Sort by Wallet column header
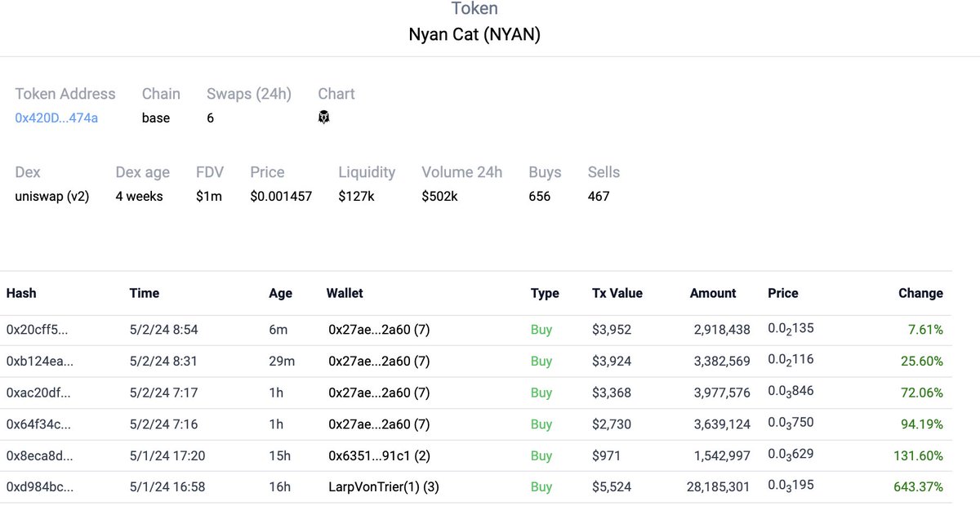 (x=345, y=293)
